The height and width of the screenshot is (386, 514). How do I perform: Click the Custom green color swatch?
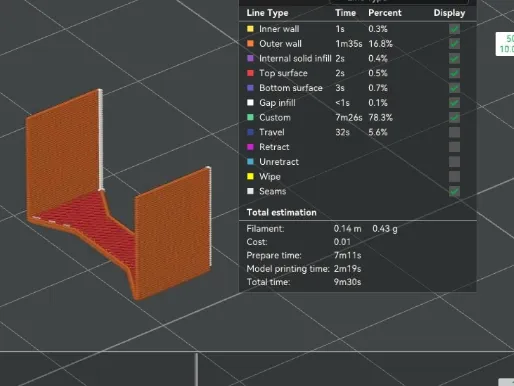[x=250, y=117]
